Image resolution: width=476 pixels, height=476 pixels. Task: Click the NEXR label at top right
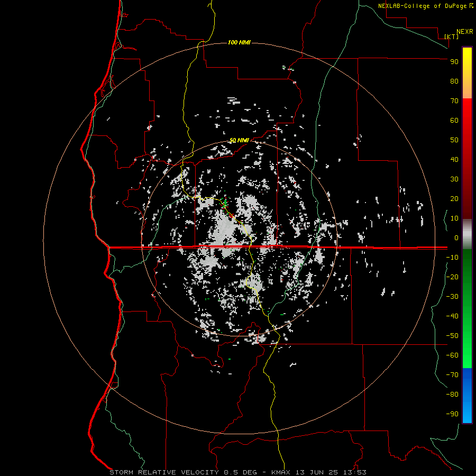tap(464, 32)
